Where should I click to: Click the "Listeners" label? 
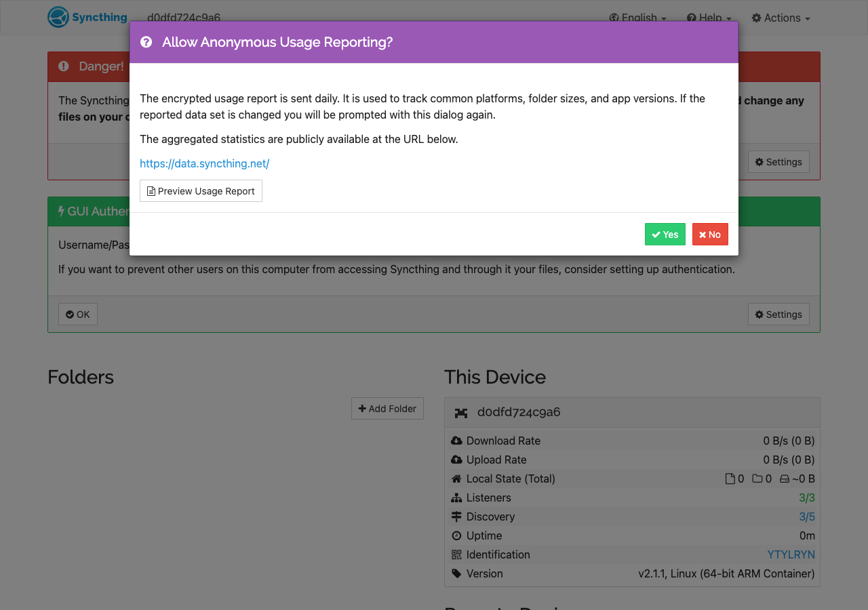tap(489, 497)
